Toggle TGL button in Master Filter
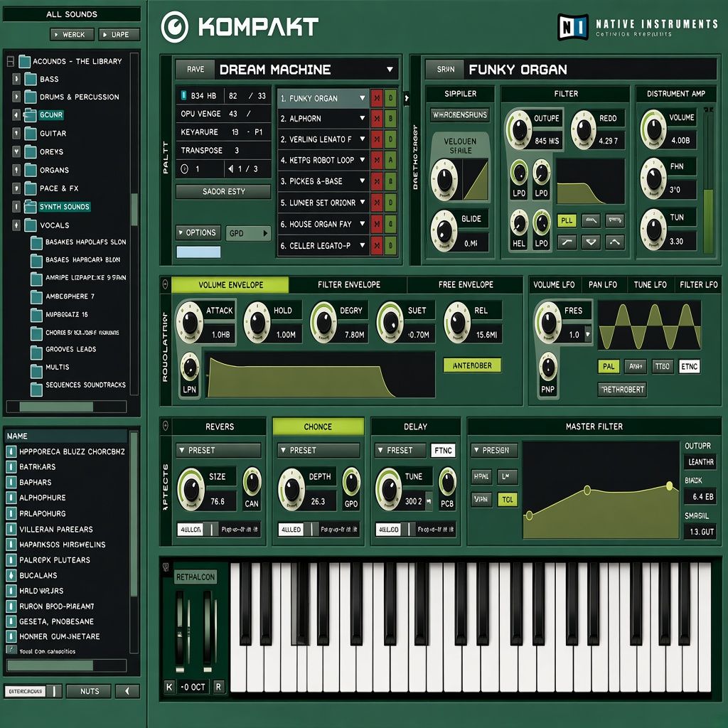 (x=507, y=500)
